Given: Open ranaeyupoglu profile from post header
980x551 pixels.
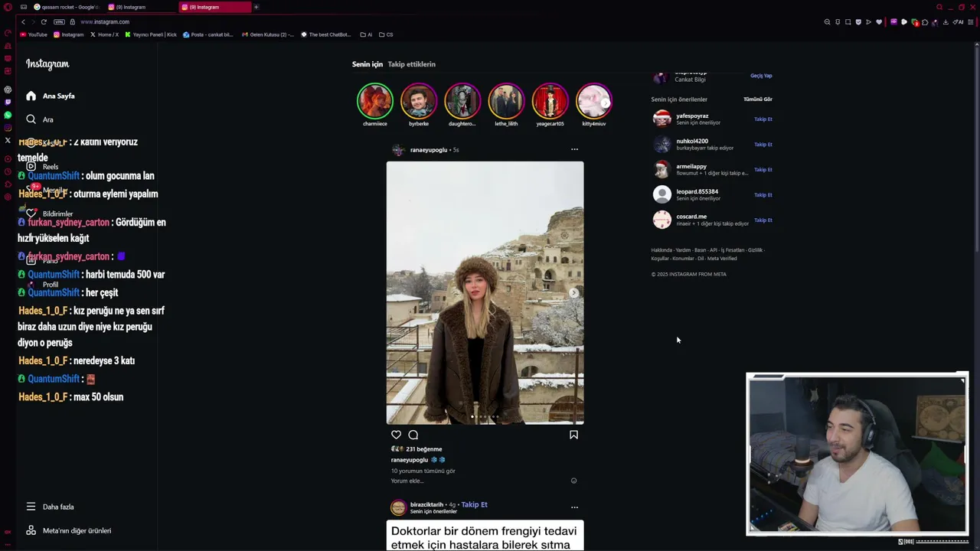Looking at the screenshot, I should click(x=428, y=150).
